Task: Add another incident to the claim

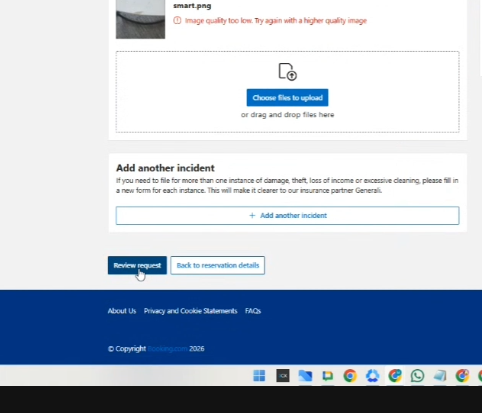Action: [x=288, y=216]
